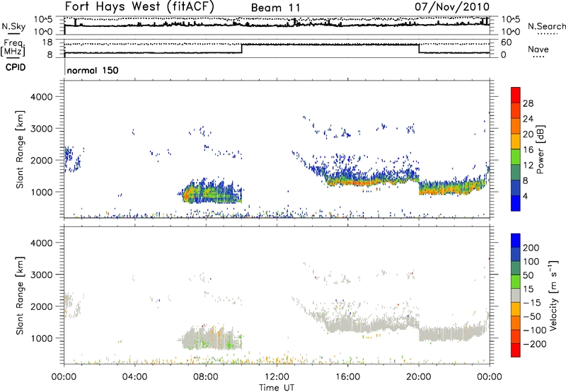
Task: Click the plot title "Fort Hays West (fitACF)"
Action: (x=139, y=6)
